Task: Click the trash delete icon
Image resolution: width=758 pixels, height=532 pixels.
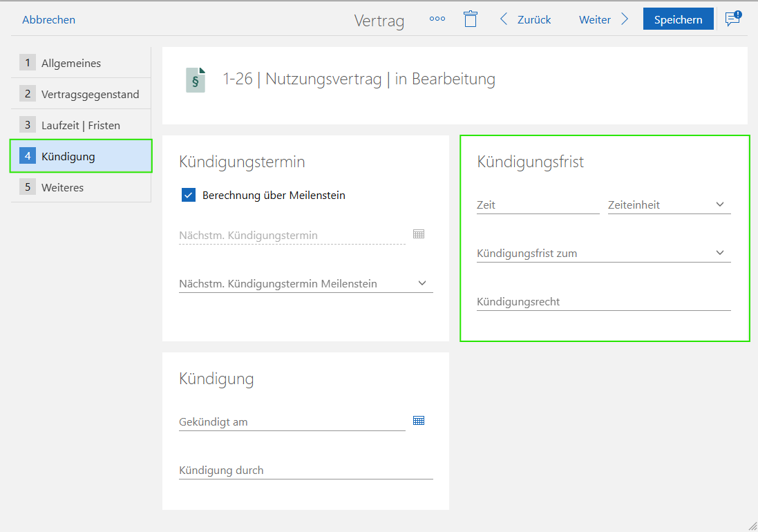Action: tap(471, 19)
